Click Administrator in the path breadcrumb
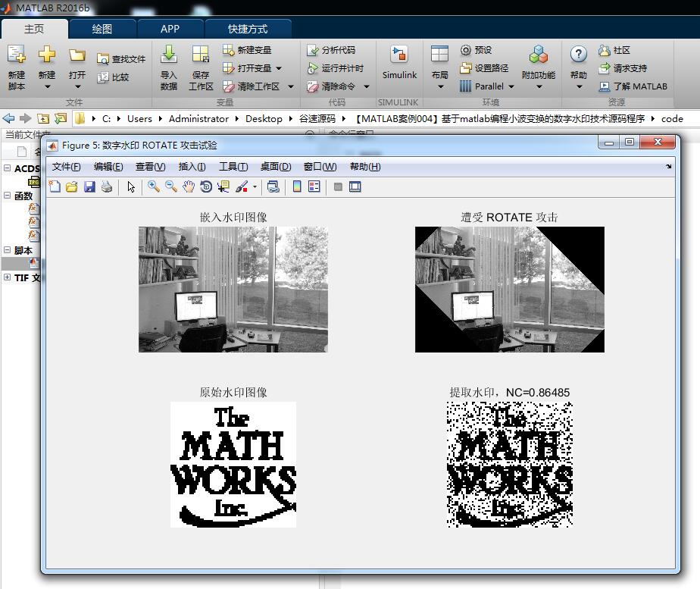Viewport: 700px width, 589px height. click(198, 119)
